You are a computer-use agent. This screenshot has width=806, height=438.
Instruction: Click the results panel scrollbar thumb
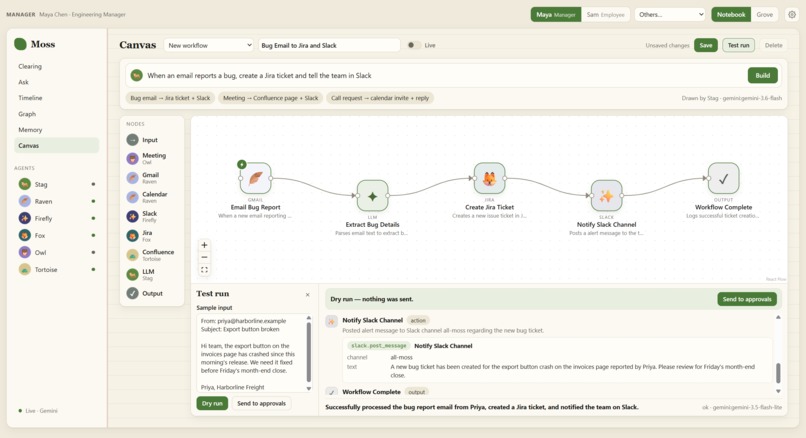coord(778,373)
